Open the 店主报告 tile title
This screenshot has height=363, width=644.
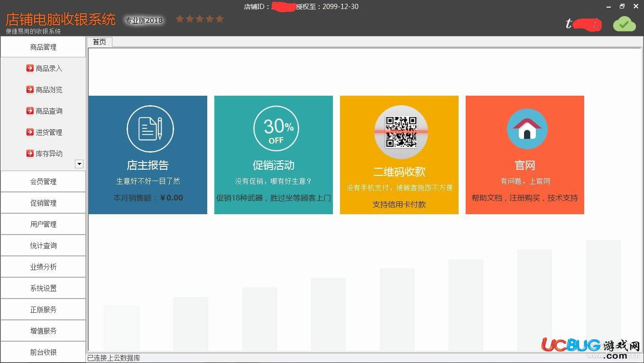coord(148,165)
